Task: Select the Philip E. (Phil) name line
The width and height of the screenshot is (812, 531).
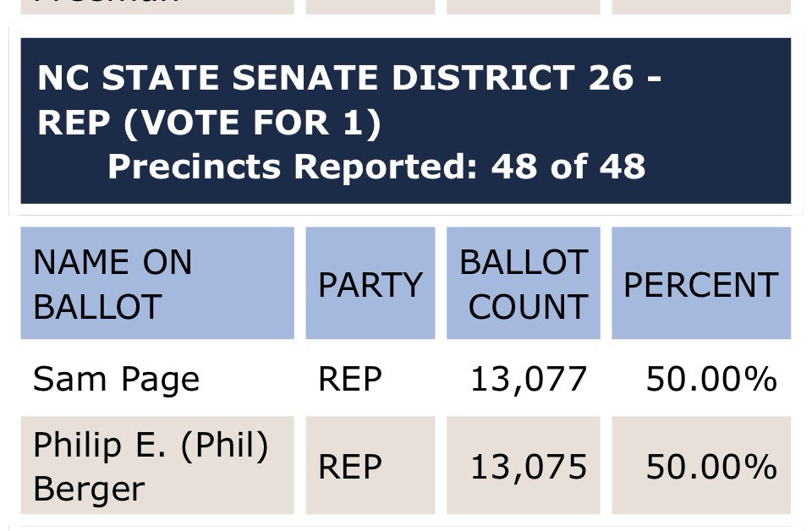Action: point(151,445)
